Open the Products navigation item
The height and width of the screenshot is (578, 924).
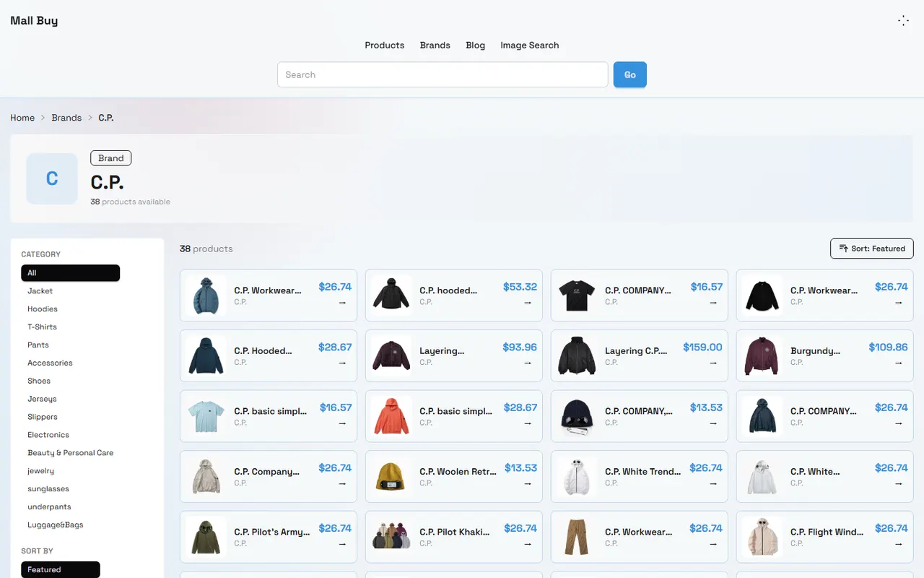point(385,45)
